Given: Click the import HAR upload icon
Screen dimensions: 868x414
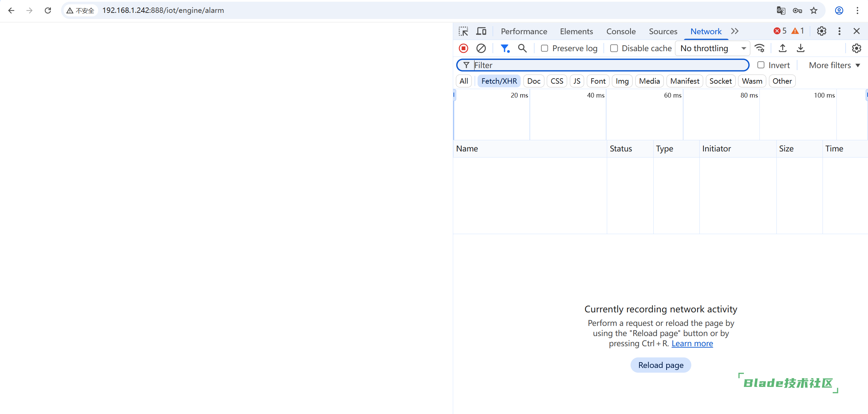Looking at the screenshot, I should coord(783,48).
